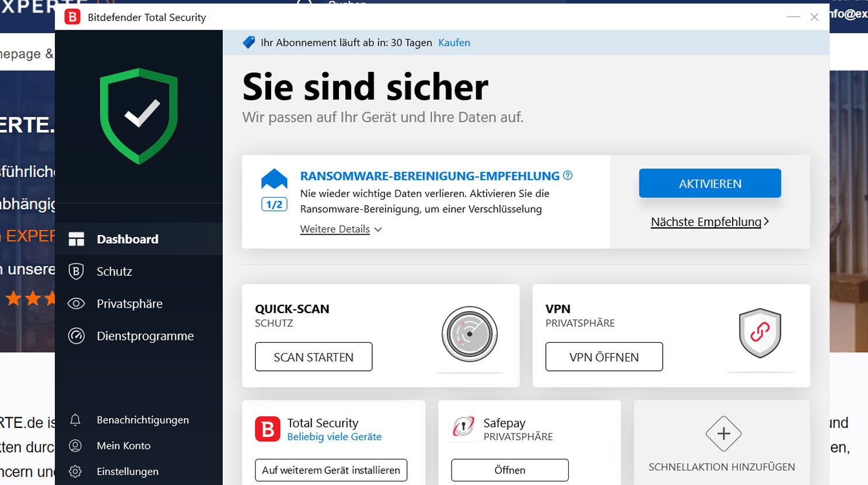Click the question mark beside Ransomware-Bereinigung-Empfehlung
868x485 pixels.
pos(568,175)
